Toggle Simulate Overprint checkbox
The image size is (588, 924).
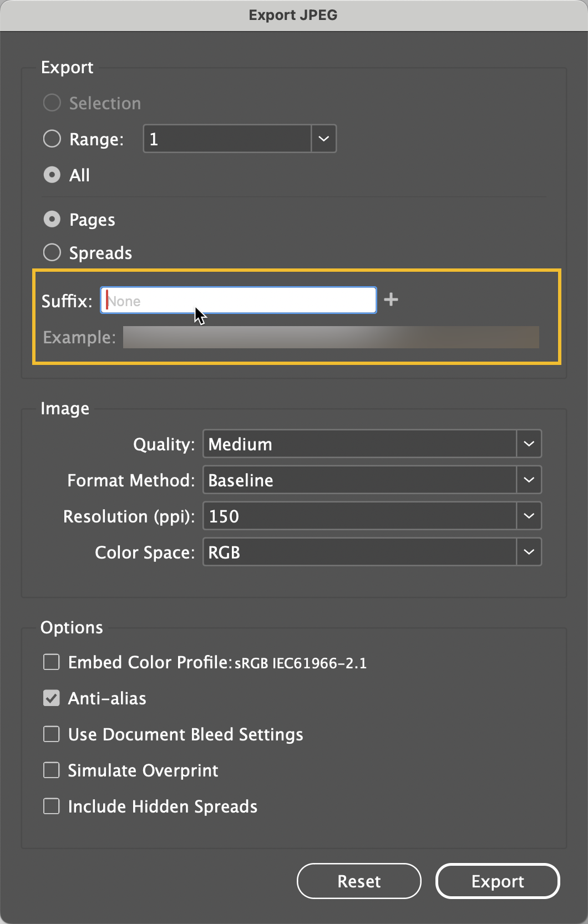(52, 770)
